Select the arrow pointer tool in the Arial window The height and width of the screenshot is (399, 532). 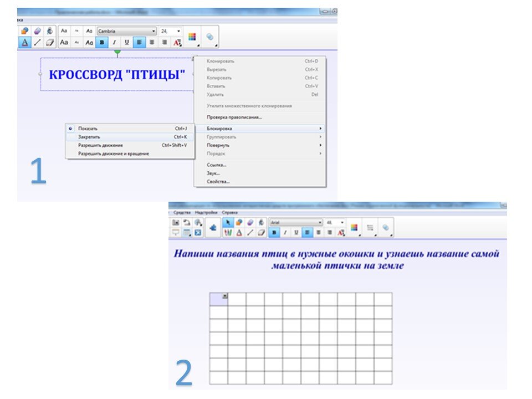click(x=228, y=223)
